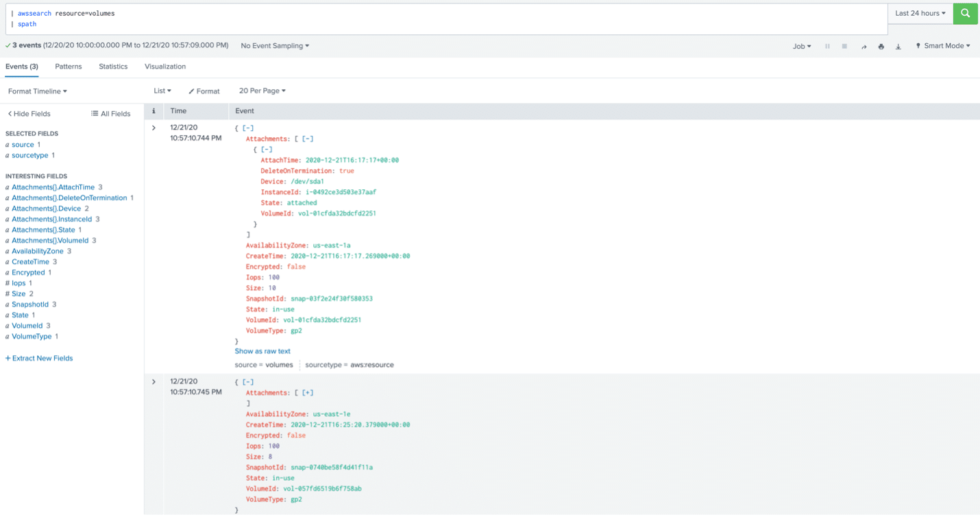980x517 pixels.
Task: Click AvailabilityZone value us-east-1a
Action: click(x=332, y=245)
